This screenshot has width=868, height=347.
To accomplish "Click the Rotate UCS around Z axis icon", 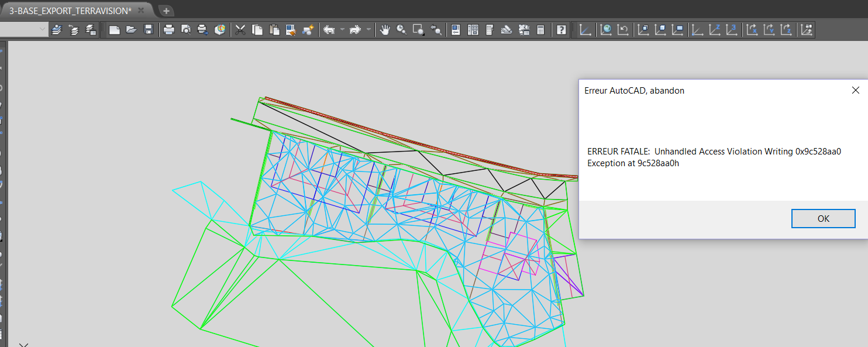I will click(x=787, y=30).
